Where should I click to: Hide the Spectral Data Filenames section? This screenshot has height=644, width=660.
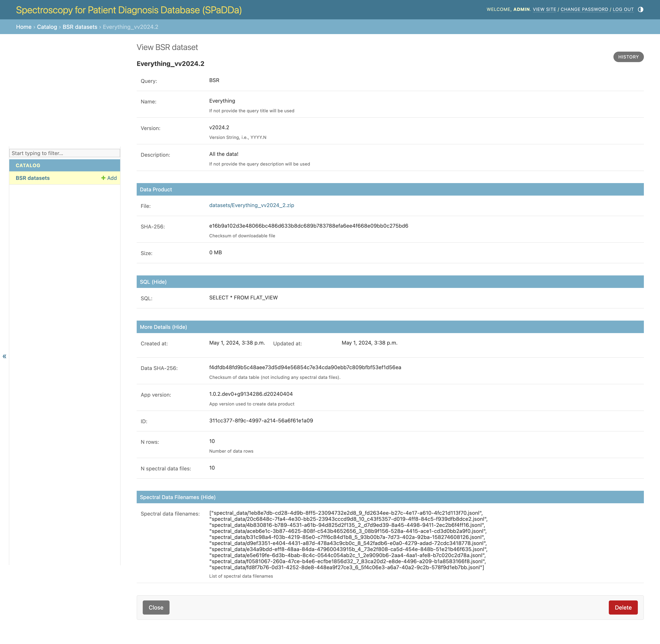click(x=208, y=497)
